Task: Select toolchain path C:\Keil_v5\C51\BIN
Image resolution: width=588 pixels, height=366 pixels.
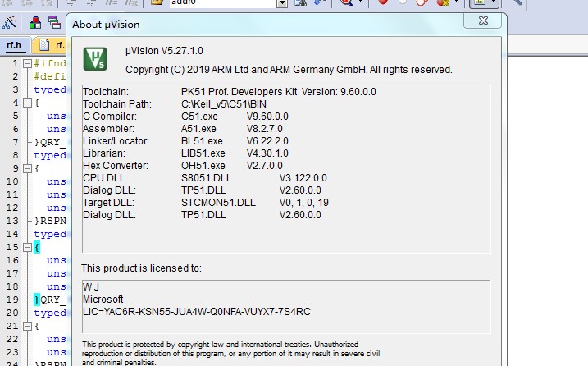Action: click(224, 104)
